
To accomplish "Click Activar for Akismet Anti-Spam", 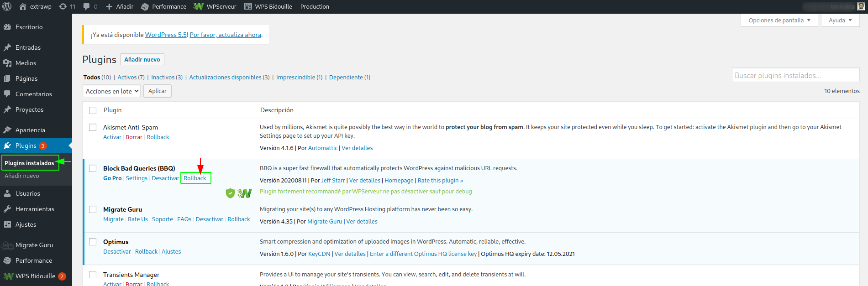I will click(112, 137).
